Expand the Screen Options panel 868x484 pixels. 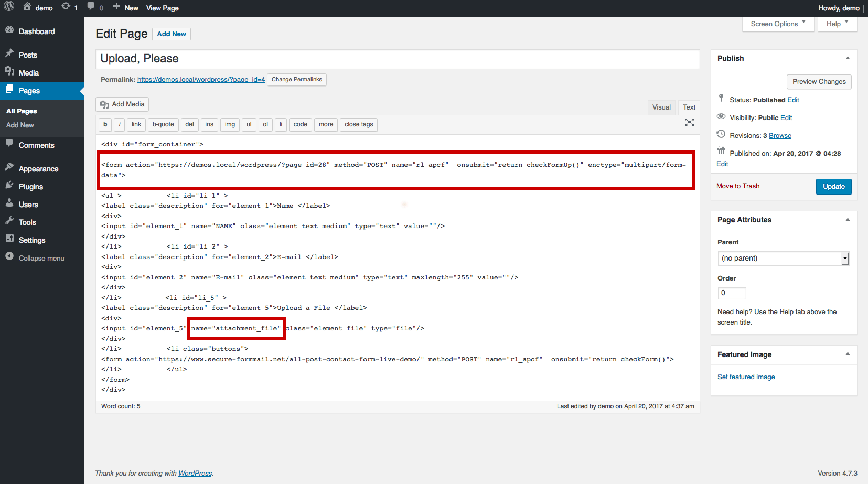click(778, 24)
